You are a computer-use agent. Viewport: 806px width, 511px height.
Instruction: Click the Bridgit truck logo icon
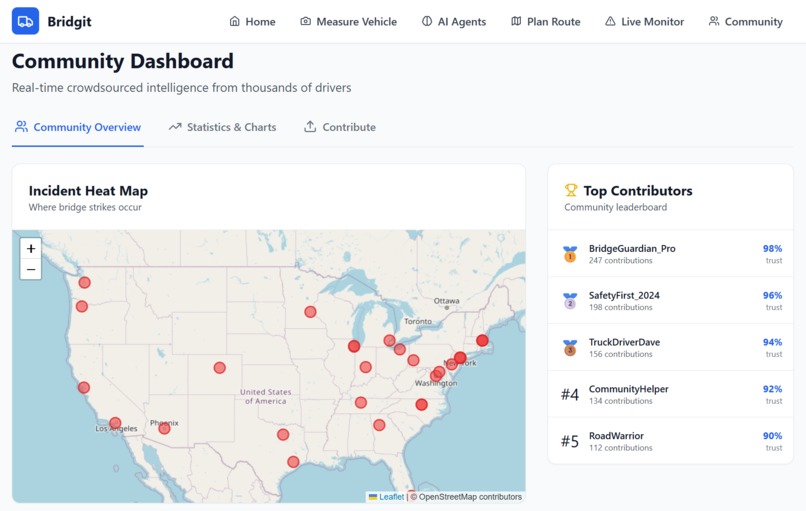pyautogui.click(x=25, y=21)
